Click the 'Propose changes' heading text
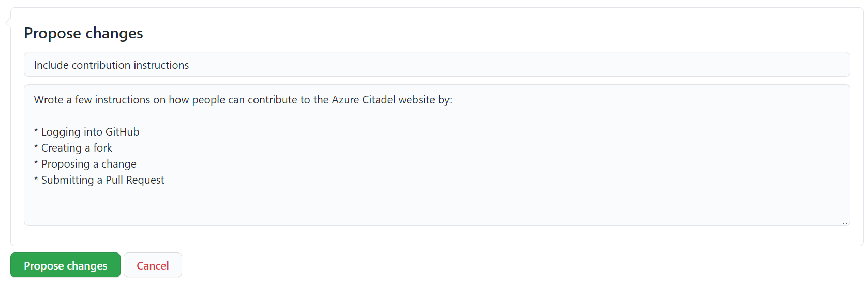This screenshot has height=283, width=868. 83,33
